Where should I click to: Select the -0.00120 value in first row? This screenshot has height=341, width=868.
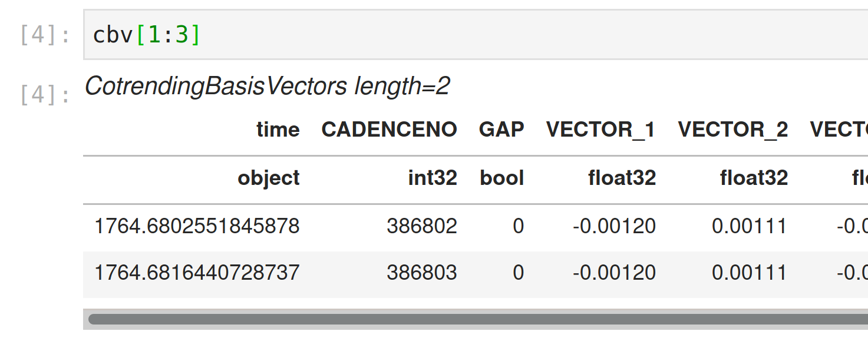pyautogui.click(x=613, y=225)
